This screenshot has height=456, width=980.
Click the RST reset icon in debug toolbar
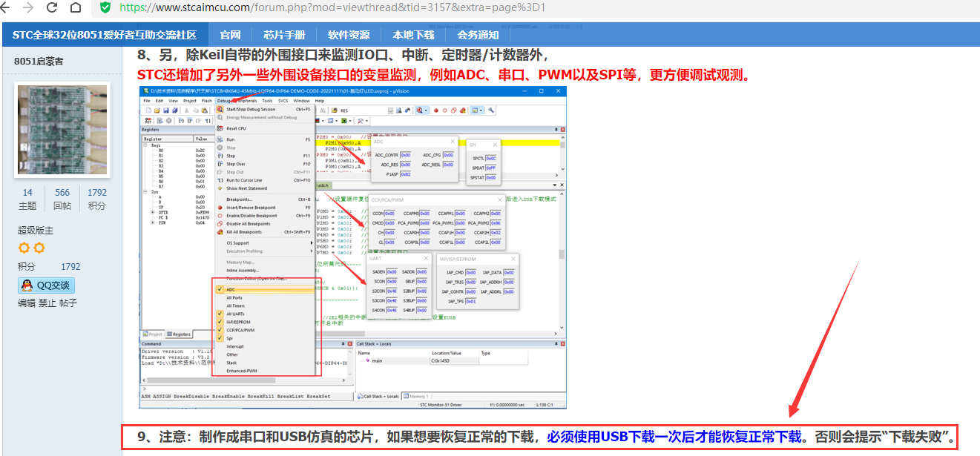[148, 120]
